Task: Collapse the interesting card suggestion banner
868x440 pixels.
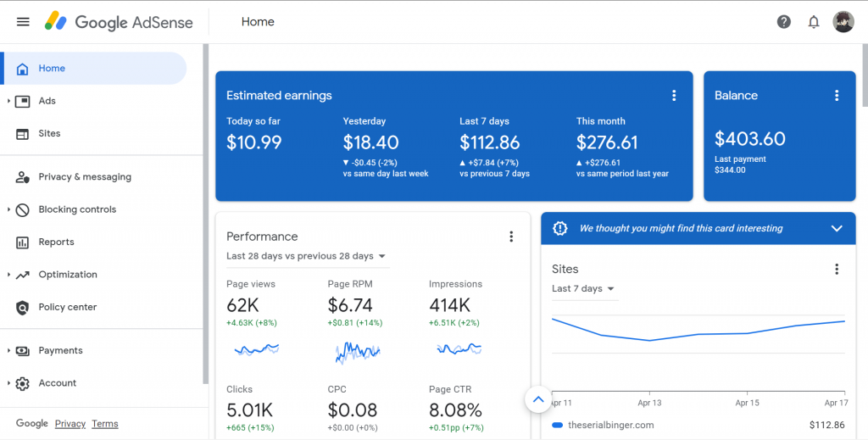Action: (837, 229)
